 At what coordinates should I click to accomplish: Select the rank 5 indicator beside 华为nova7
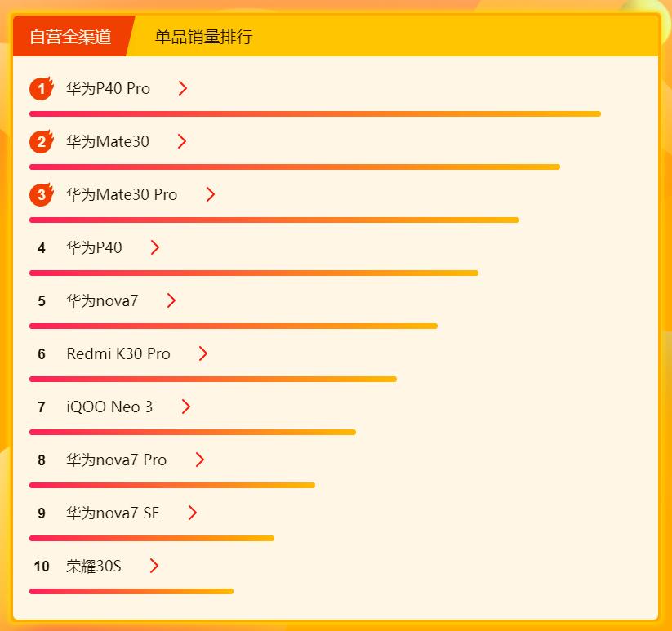coord(41,300)
